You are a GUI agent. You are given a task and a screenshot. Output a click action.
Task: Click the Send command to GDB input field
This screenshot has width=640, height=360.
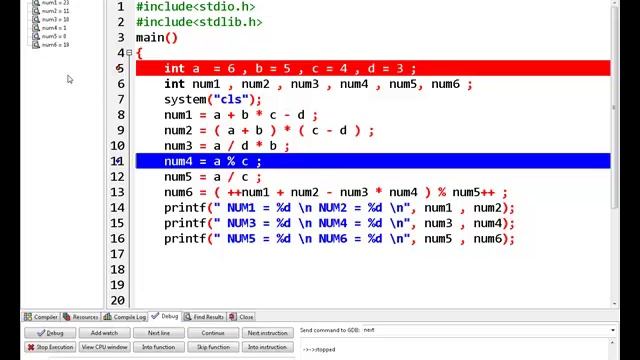pyautogui.click(x=486, y=330)
